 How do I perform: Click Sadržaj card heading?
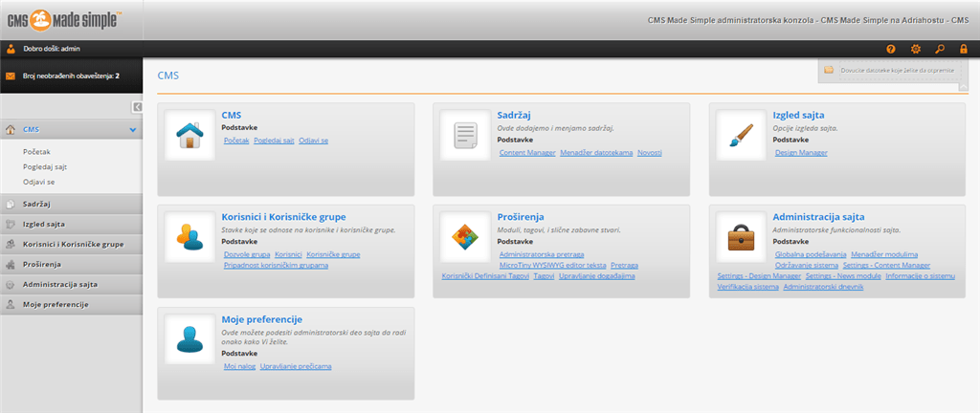[512, 116]
